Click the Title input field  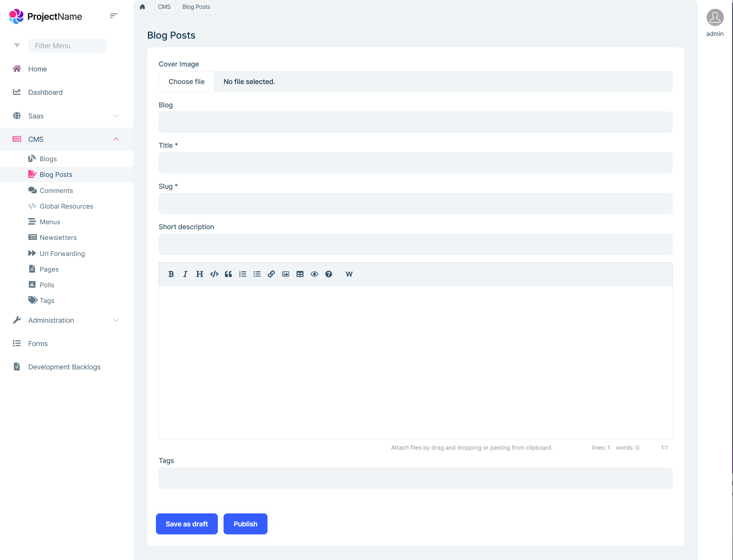coord(415,163)
